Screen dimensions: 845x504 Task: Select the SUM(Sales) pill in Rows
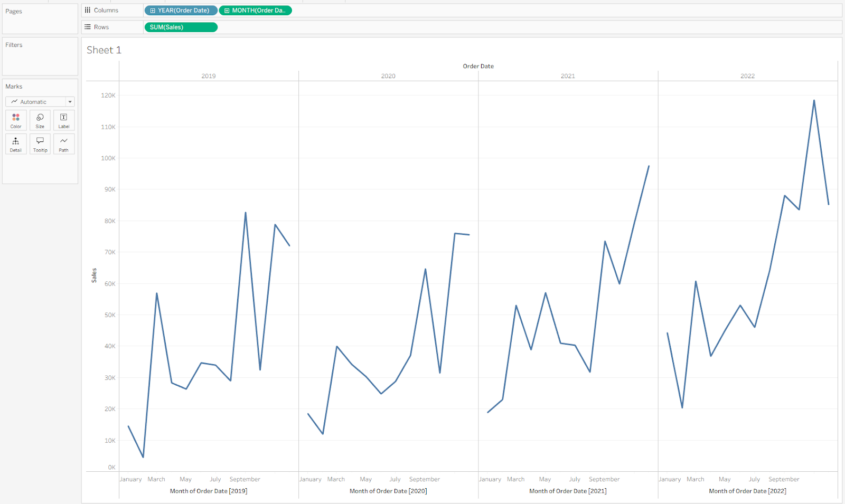(181, 27)
